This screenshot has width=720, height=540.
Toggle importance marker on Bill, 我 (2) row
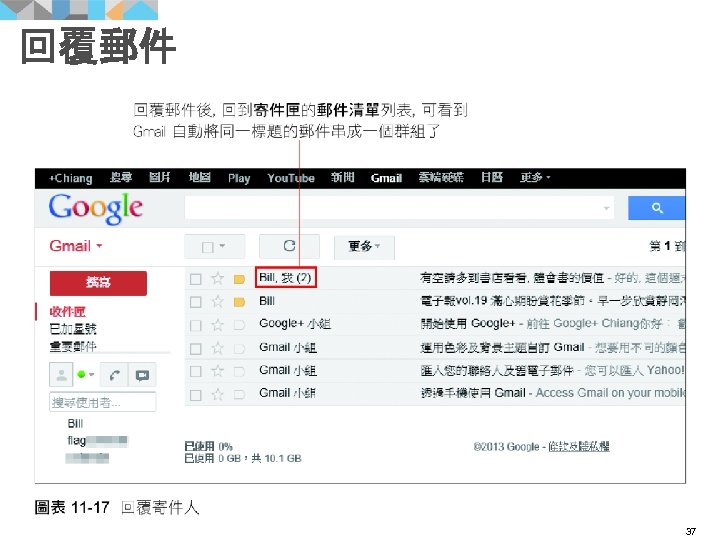[239, 279]
